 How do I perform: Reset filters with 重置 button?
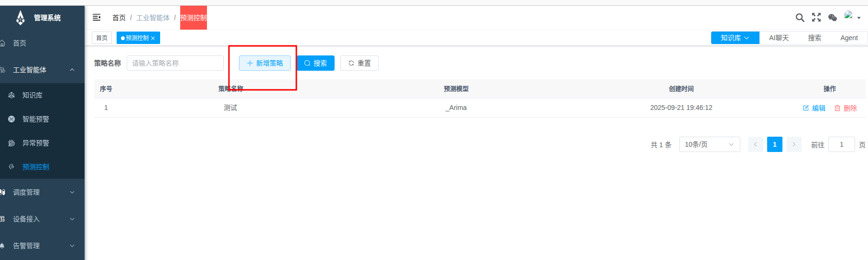(359, 63)
